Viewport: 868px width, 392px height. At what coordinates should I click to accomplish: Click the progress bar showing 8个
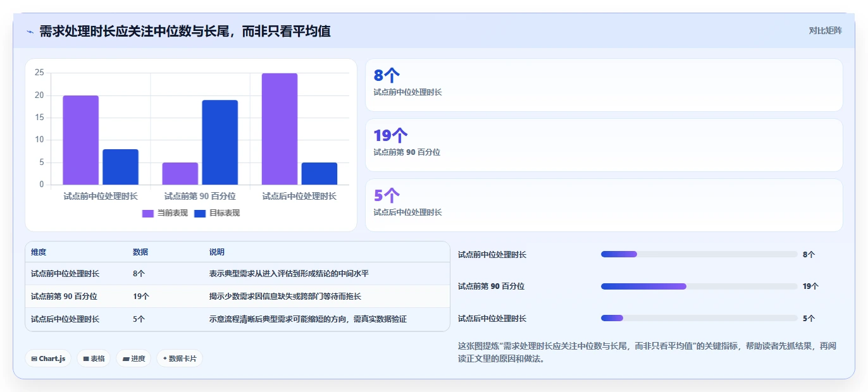pos(699,254)
